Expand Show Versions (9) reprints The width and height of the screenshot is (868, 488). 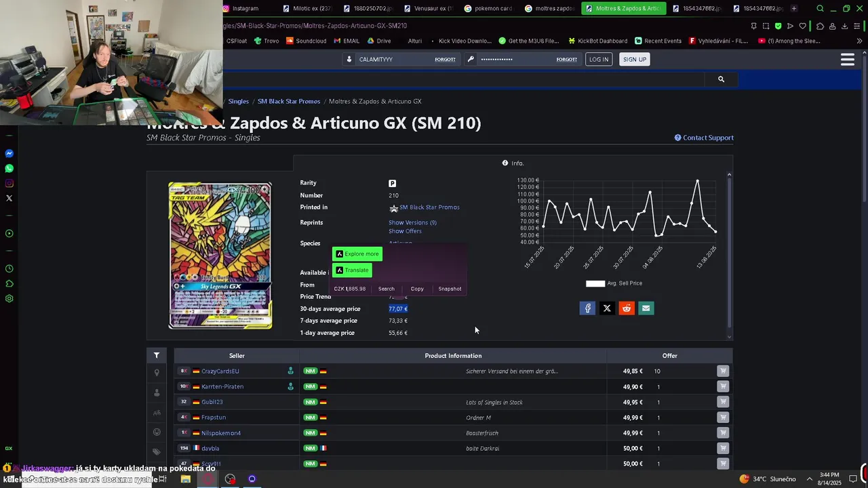tap(412, 222)
